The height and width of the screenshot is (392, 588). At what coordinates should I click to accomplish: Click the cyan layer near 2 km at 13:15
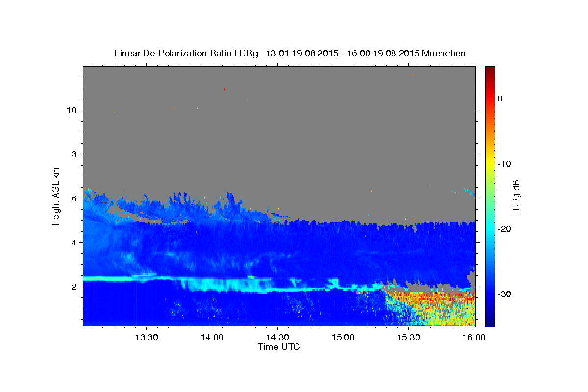(108, 279)
